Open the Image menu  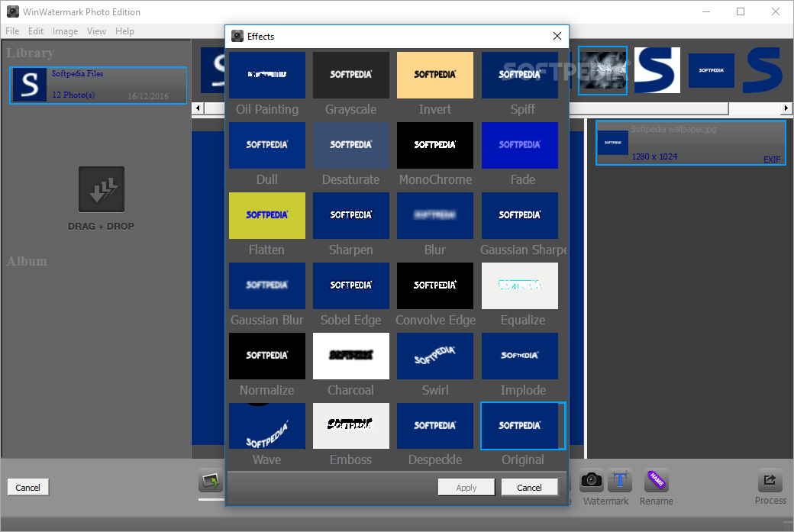coord(66,31)
